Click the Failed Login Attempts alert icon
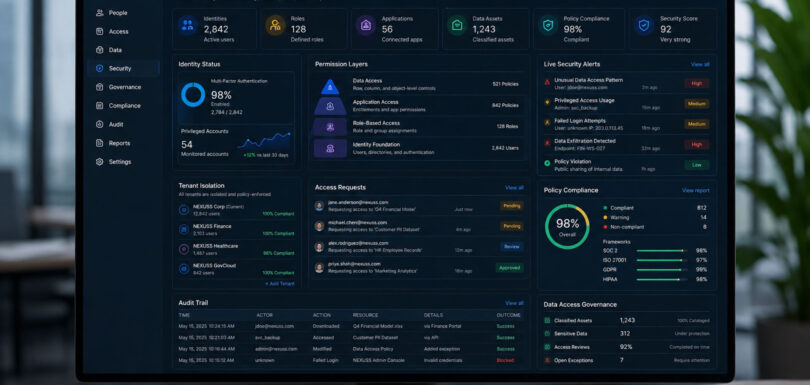The height and width of the screenshot is (385, 810). pos(547,122)
